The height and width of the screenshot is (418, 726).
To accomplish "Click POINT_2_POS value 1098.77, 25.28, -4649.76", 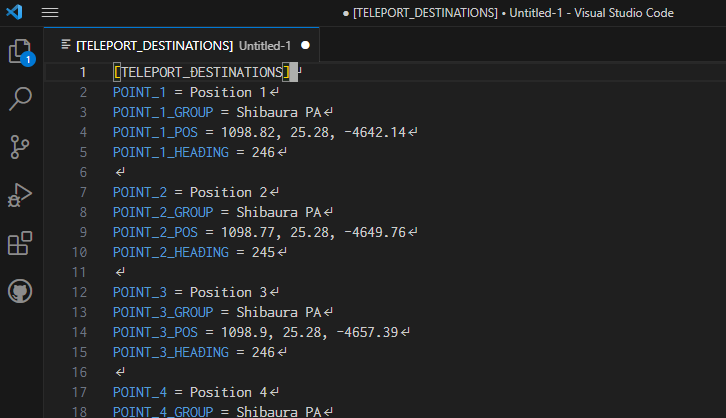I will point(313,232).
